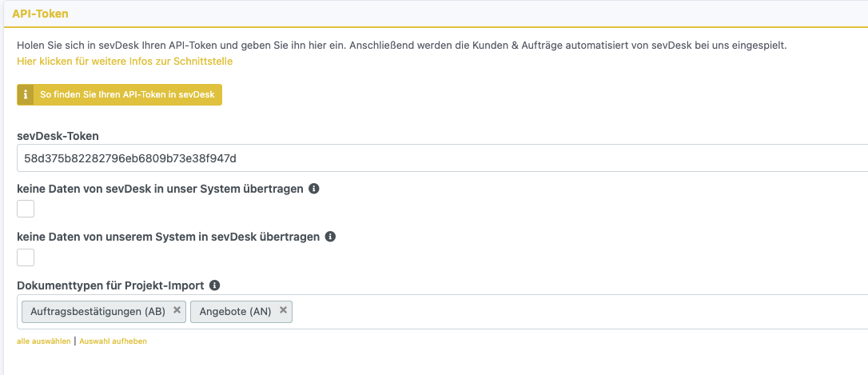Focus the sevDesk-Token input field

pos(440,158)
